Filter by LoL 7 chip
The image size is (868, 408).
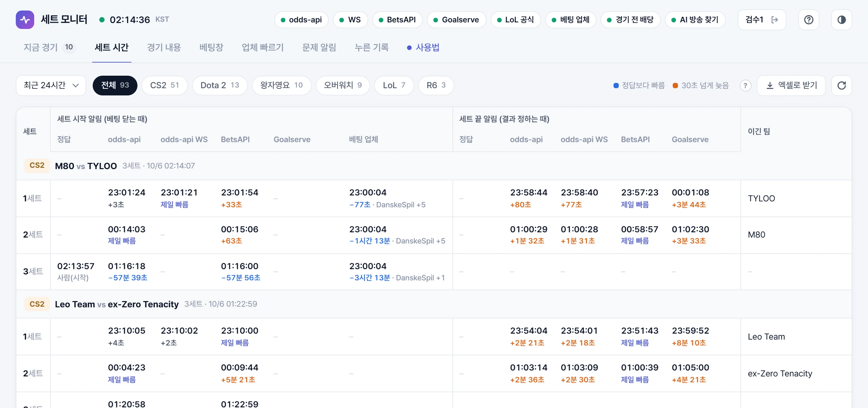(x=394, y=85)
